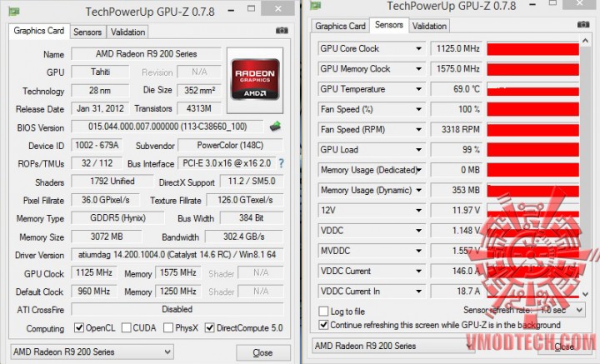Click the Bus Interface question mark icon
Image resolution: width=600 pixels, height=364 pixels.
click(282, 163)
